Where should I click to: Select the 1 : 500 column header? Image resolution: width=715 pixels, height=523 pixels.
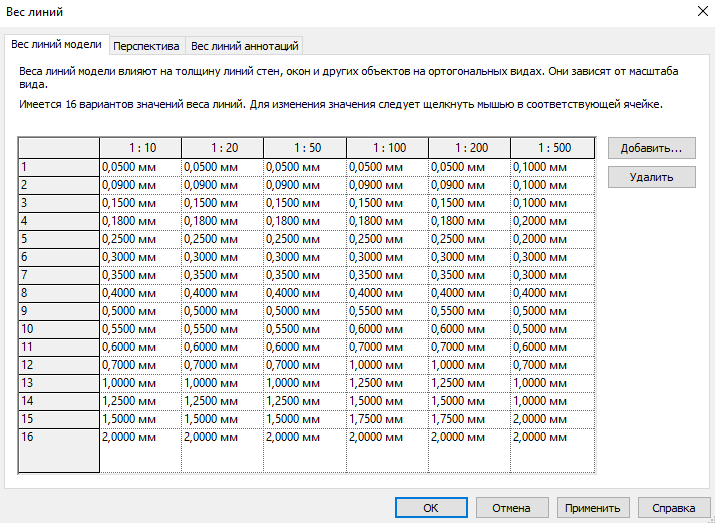[551, 148]
